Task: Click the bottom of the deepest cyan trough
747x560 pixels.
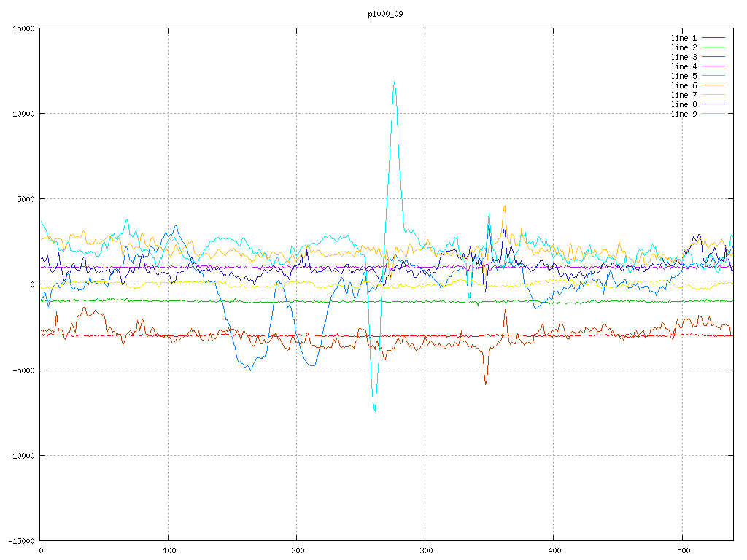Action: click(375, 411)
